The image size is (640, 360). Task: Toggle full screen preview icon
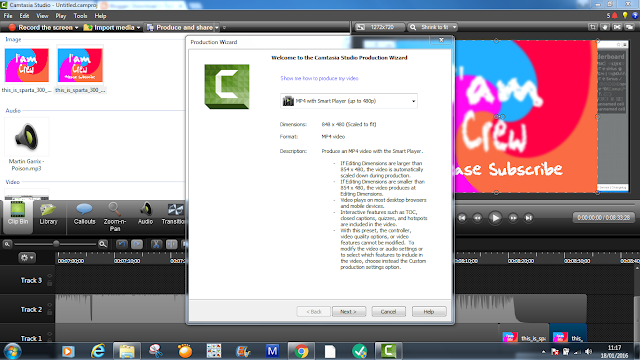pos(617,27)
